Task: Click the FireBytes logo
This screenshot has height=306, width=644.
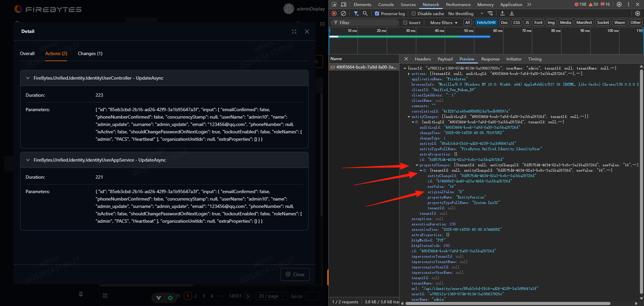Action: [x=48, y=9]
